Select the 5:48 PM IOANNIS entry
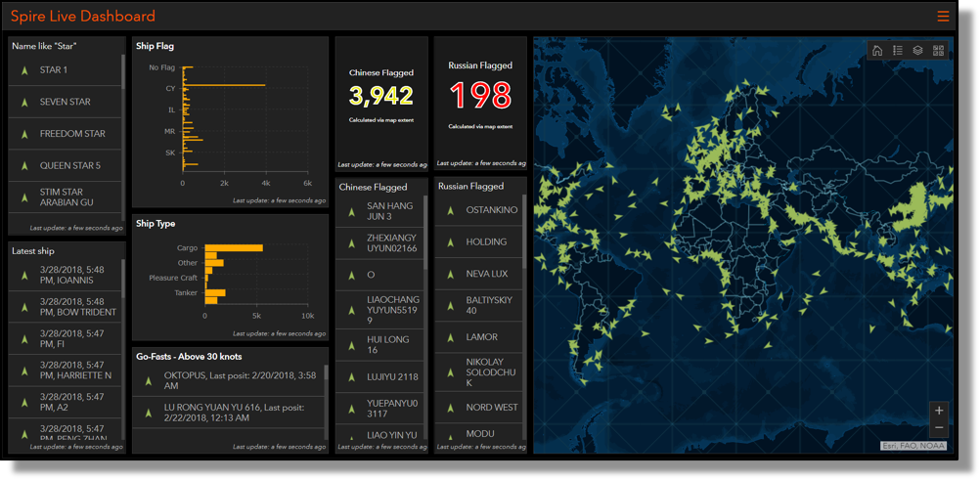980x480 pixels. tap(65, 275)
